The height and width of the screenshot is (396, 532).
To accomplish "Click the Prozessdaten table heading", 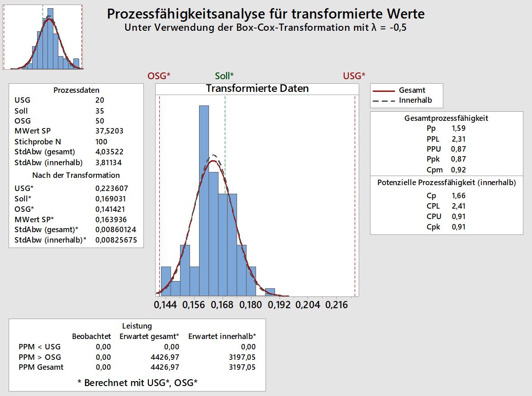I will pyautogui.click(x=76, y=90).
